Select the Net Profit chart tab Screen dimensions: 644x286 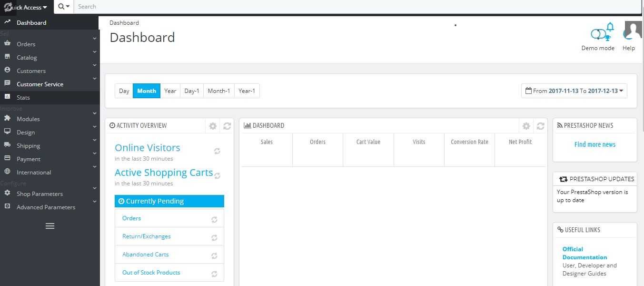coord(520,150)
